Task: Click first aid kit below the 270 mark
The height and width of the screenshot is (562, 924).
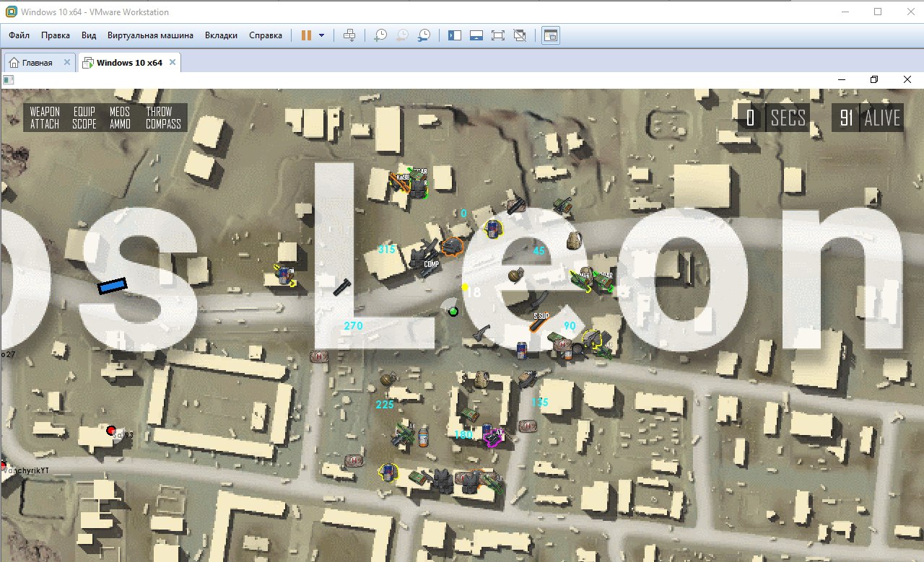Action: click(318, 356)
